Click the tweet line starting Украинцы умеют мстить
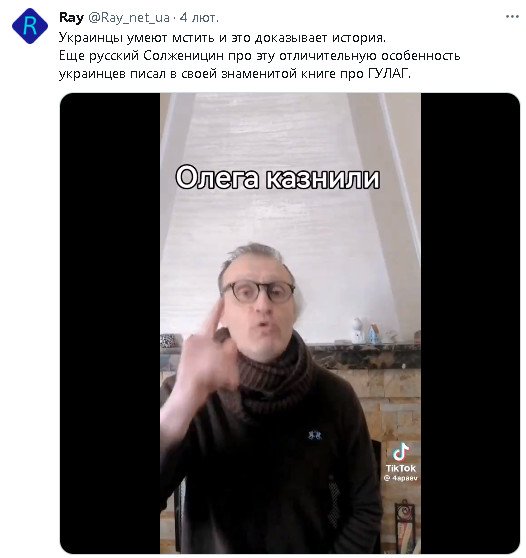Viewport: 526px width, 558px height. tap(222, 38)
